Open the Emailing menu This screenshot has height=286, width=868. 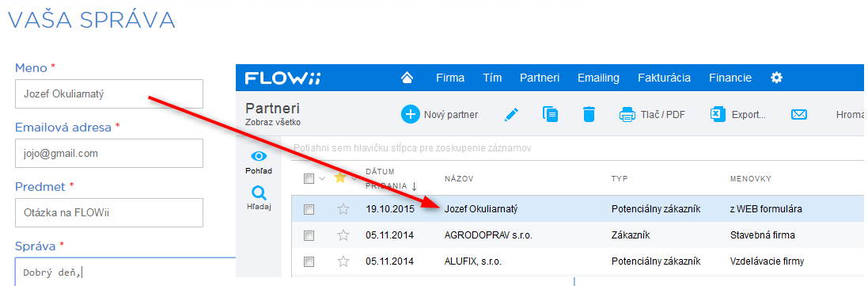pos(598,78)
